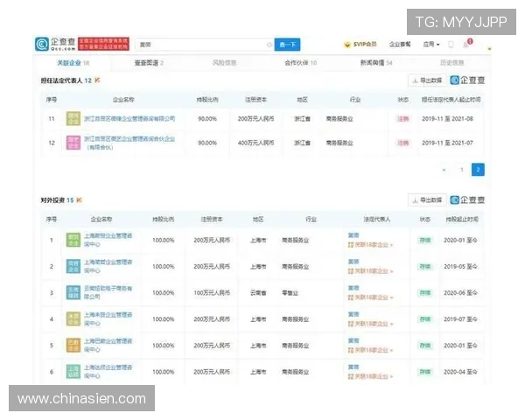Screen dimensions: 525x420
Task: Switch to the 新闻舆情 54 tab
Action: (x=376, y=63)
